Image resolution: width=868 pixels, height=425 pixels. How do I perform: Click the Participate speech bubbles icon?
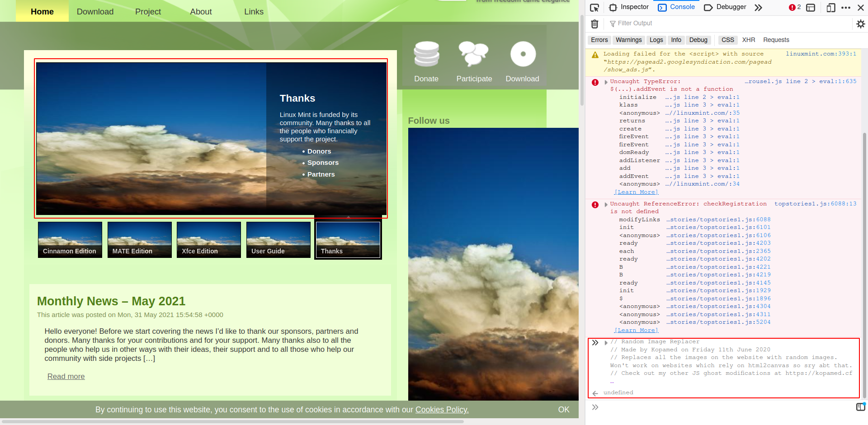click(474, 54)
